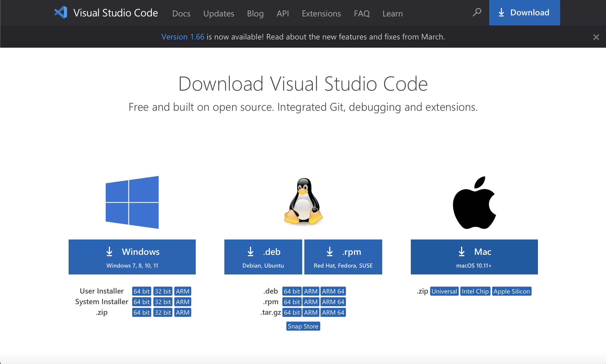The width and height of the screenshot is (606, 364).
Task: Click the Visual Studio Code title text
Action: pyautogui.click(x=115, y=13)
